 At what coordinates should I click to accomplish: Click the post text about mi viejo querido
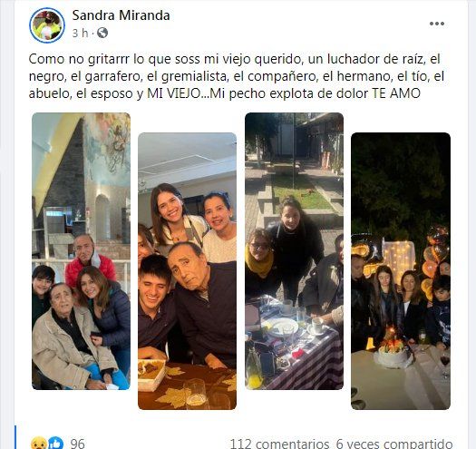pyautogui.click(x=237, y=76)
